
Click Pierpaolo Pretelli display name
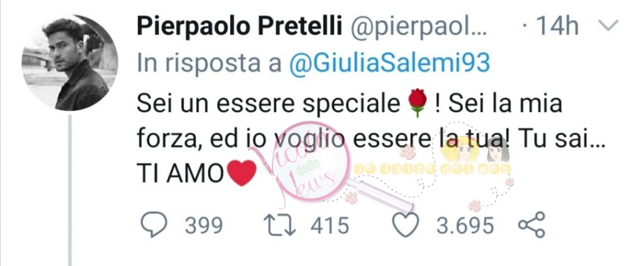240,26
